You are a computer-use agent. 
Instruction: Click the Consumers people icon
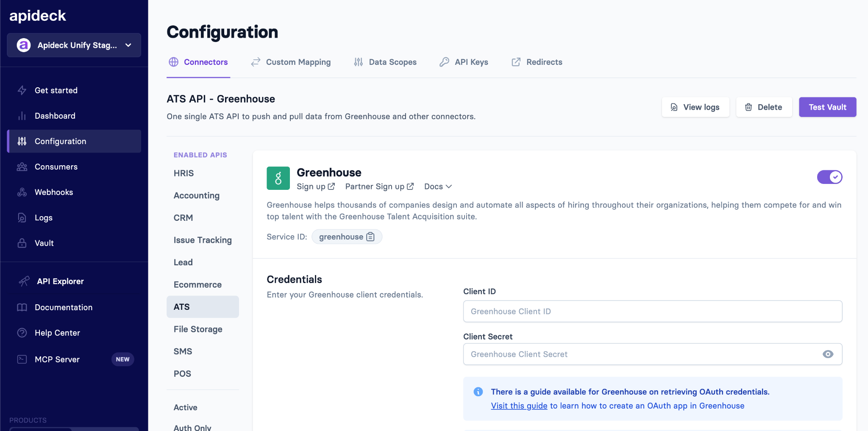(22, 167)
